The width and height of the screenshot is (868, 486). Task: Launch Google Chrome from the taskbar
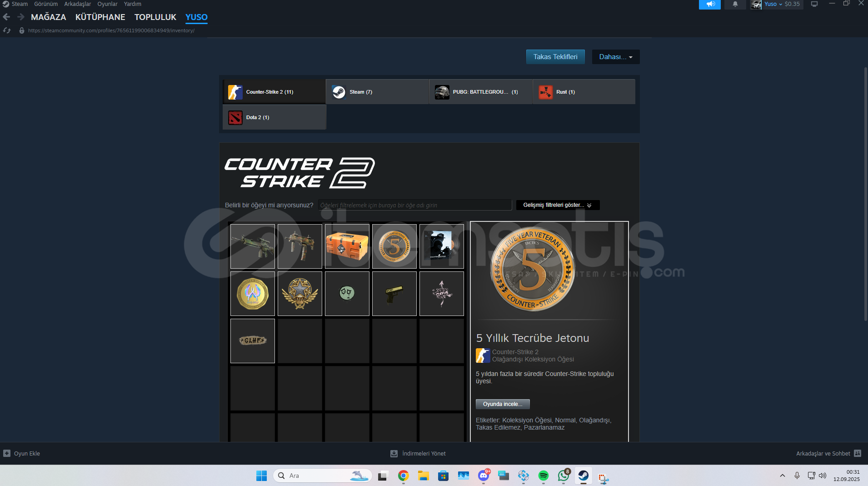403,476
